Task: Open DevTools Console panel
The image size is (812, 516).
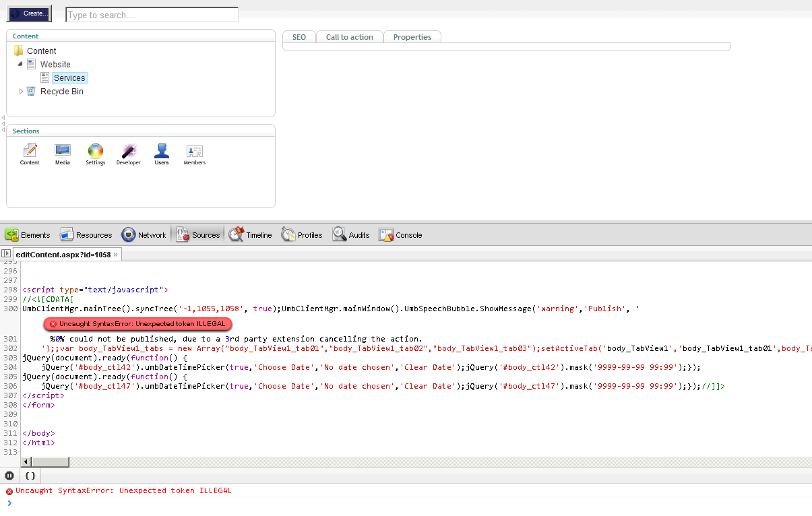Action: pyautogui.click(x=401, y=235)
